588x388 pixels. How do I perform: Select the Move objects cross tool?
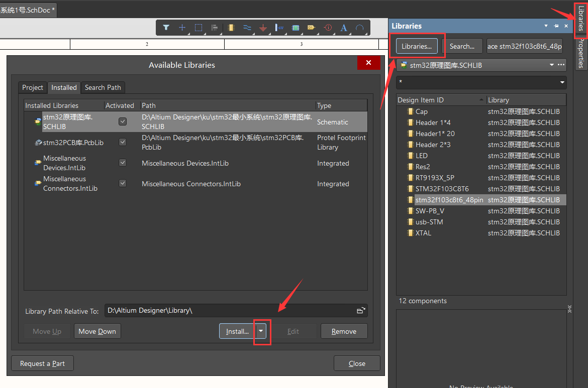coord(182,27)
